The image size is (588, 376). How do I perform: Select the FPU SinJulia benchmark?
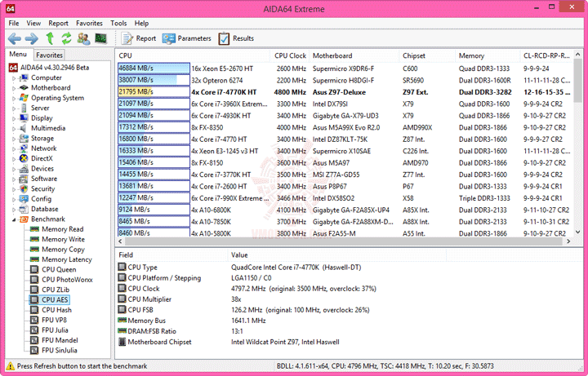[60, 351]
